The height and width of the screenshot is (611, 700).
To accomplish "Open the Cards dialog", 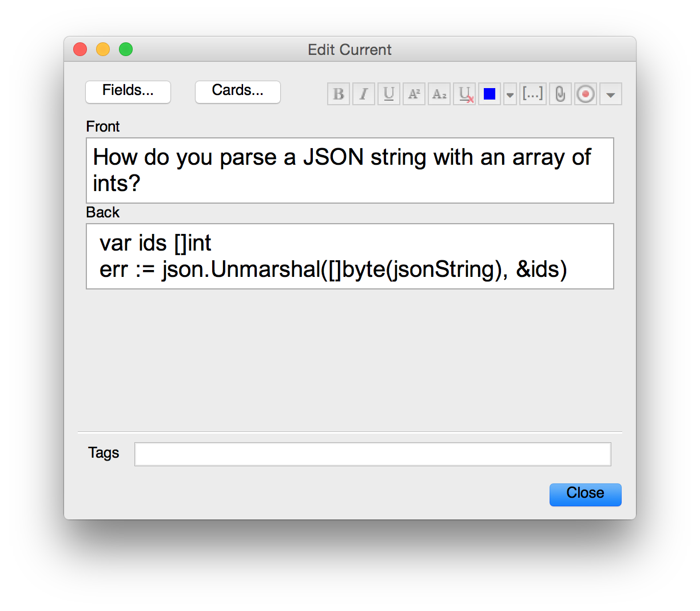I will pyautogui.click(x=237, y=92).
